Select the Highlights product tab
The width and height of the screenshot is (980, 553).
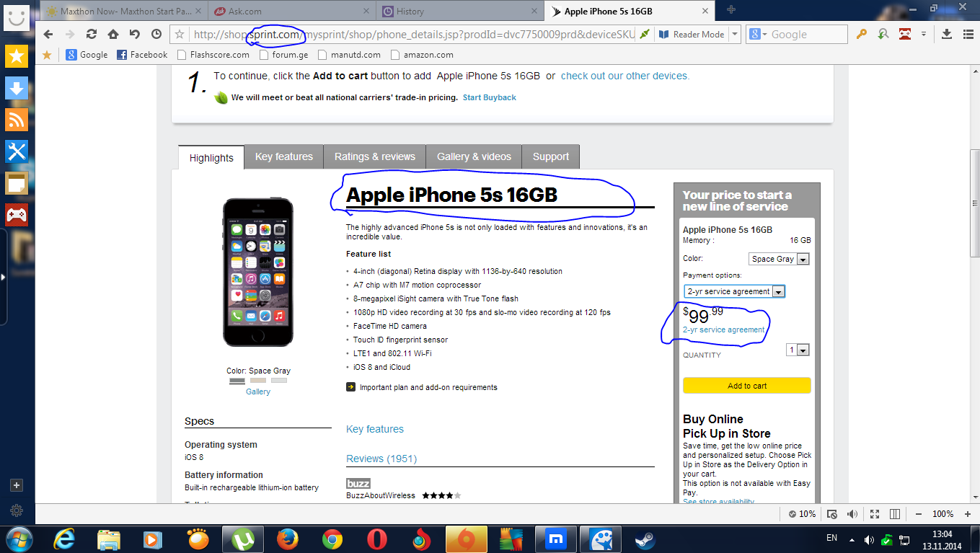click(x=211, y=157)
